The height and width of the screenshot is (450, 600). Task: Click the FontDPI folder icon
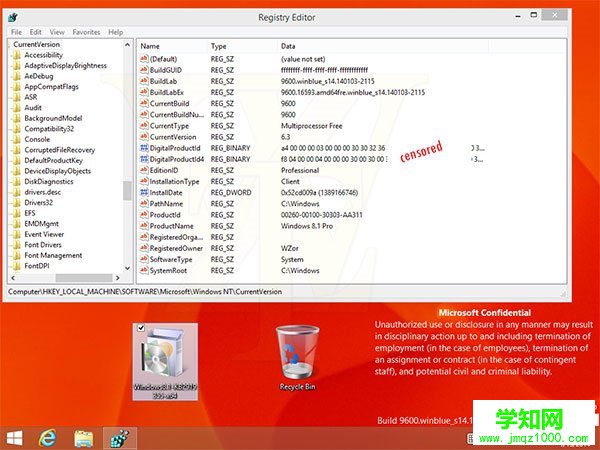pos(16,266)
